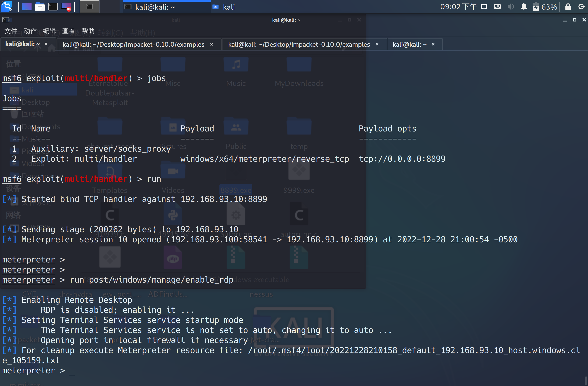Open the 文件 menu
Viewport: 588px width, 386px height.
click(11, 31)
